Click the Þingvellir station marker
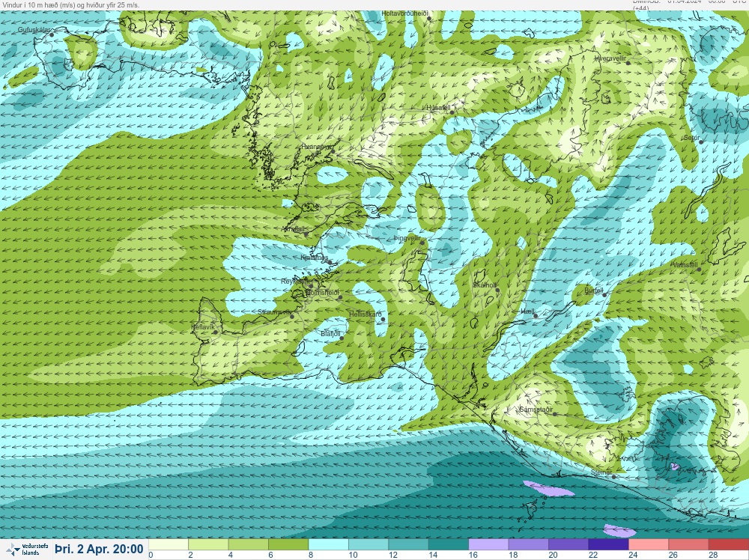The height and width of the screenshot is (560, 749). pos(422,243)
